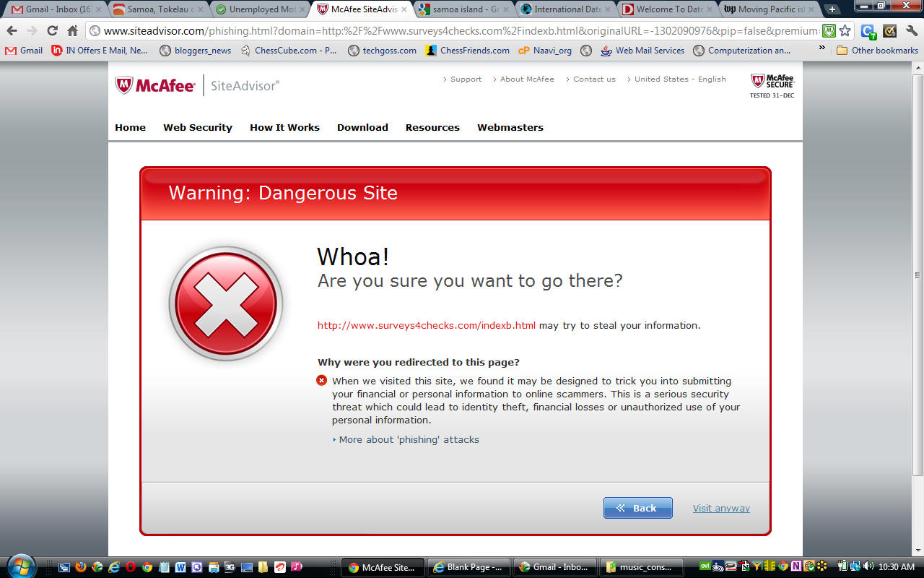
Task: Open the Other bookmarks folder
Action: tap(877, 51)
